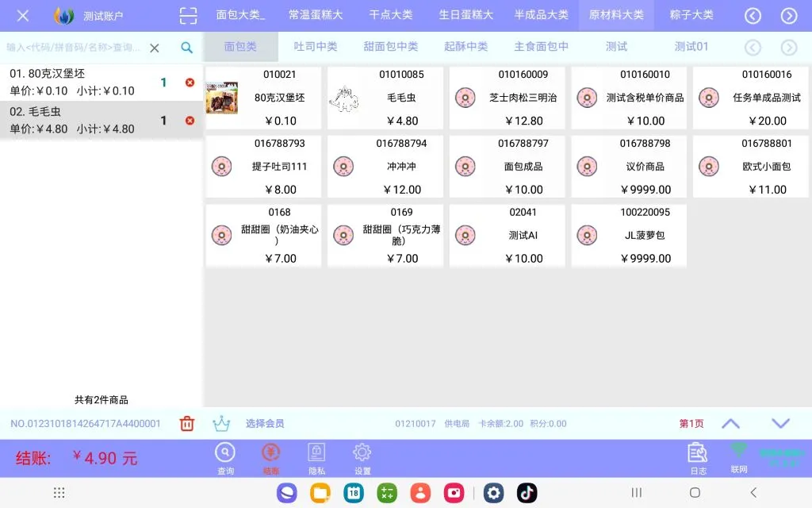This screenshot has height=508, width=812.
Task: Tap the left chevron beside 测试01
Action: coord(752,47)
